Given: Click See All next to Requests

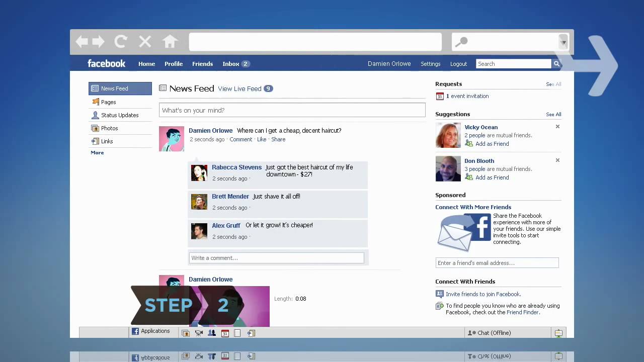Looking at the screenshot, I should coord(553,84).
